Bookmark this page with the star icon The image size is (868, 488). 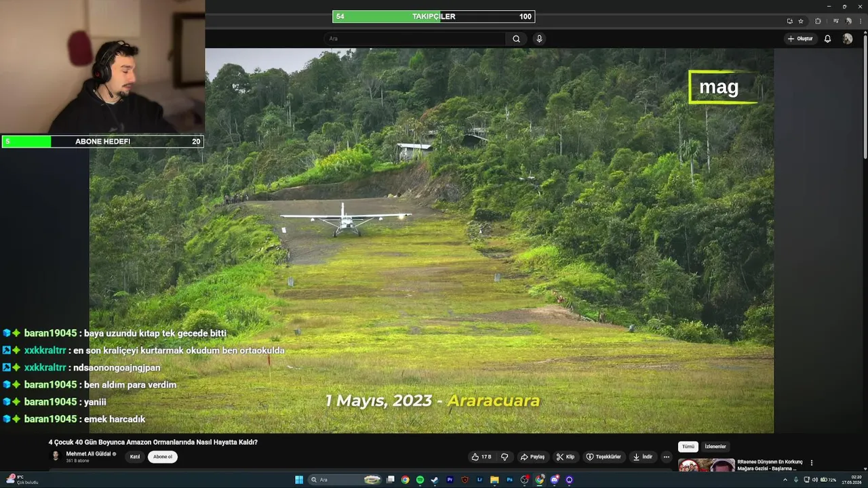(x=801, y=21)
